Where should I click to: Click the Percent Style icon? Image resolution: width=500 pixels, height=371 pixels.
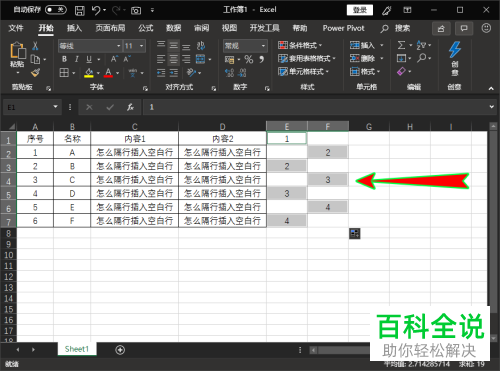(249, 59)
